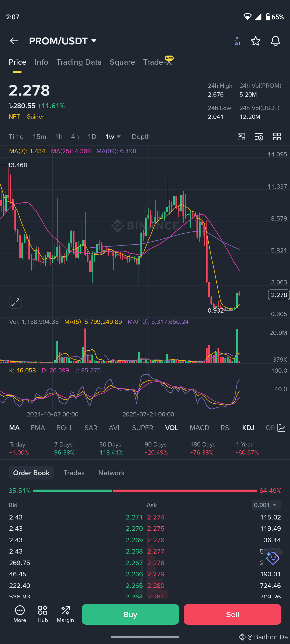Toggle the MA indicator
Viewport: 290px width, 644px height.
click(x=15, y=428)
